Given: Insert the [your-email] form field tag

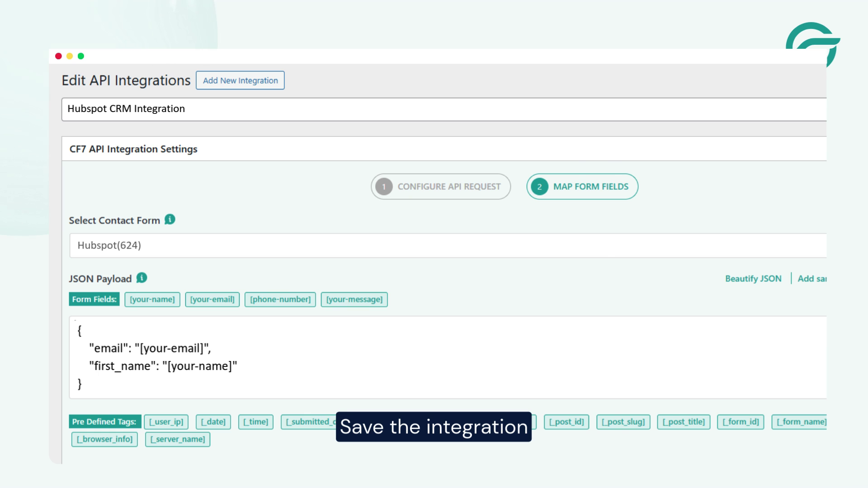Looking at the screenshot, I should [x=212, y=299].
